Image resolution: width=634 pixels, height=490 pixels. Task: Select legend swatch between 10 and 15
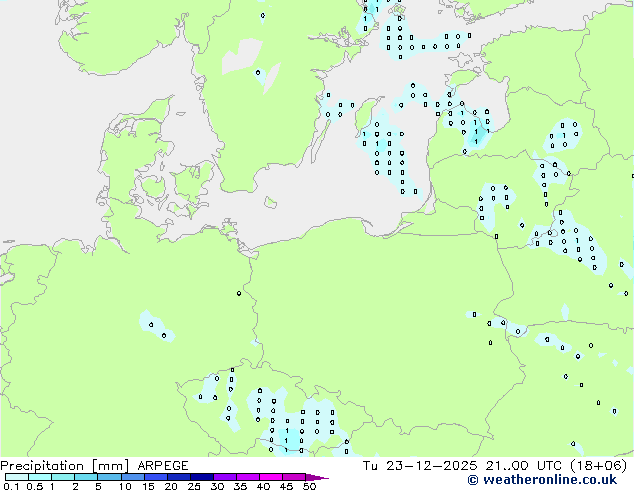point(133,477)
